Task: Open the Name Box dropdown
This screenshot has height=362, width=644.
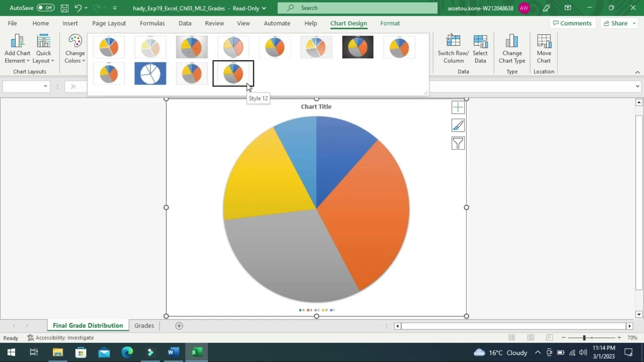Action: [45, 86]
